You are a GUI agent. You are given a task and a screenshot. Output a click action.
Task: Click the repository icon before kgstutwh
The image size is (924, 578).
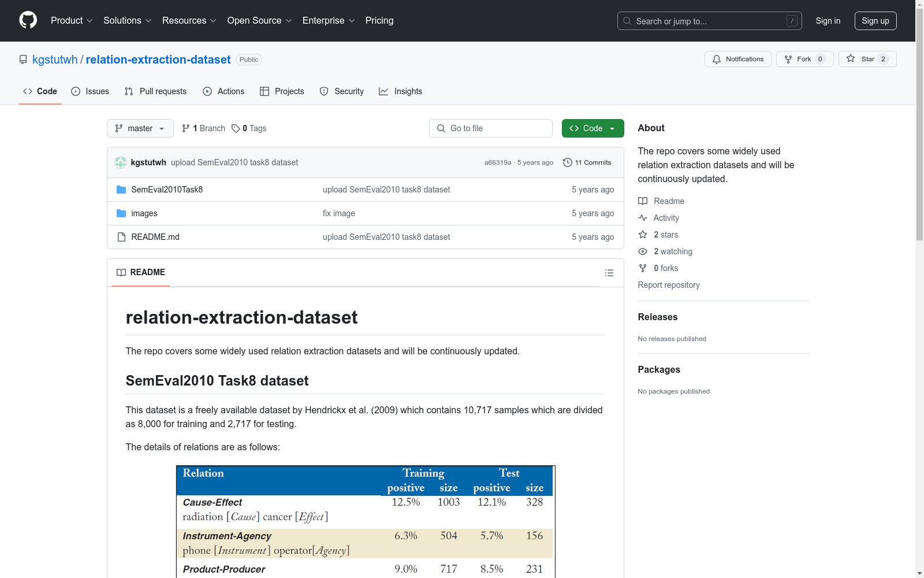tap(23, 60)
